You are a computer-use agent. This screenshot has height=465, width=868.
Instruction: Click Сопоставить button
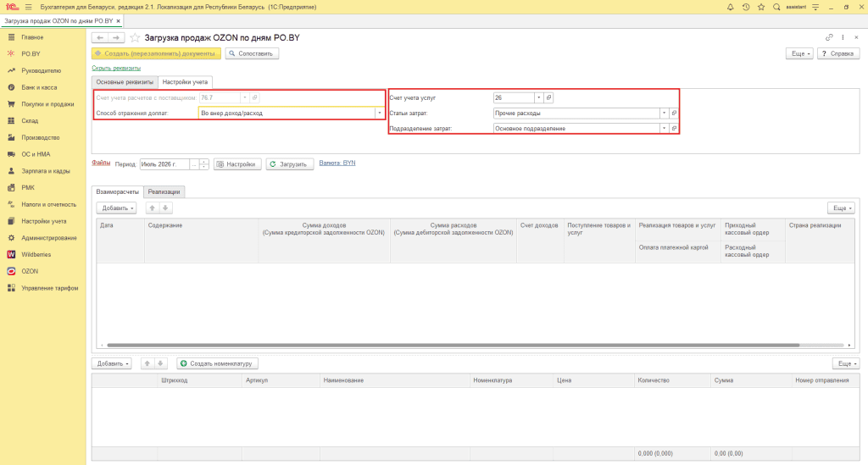click(x=252, y=53)
